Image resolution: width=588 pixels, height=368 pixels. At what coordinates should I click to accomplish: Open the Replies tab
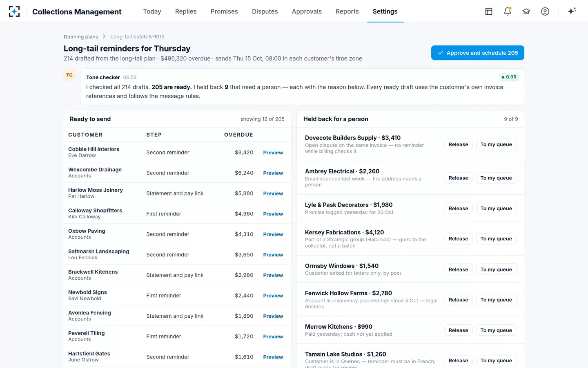pyautogui.click(x=186, y=11)
